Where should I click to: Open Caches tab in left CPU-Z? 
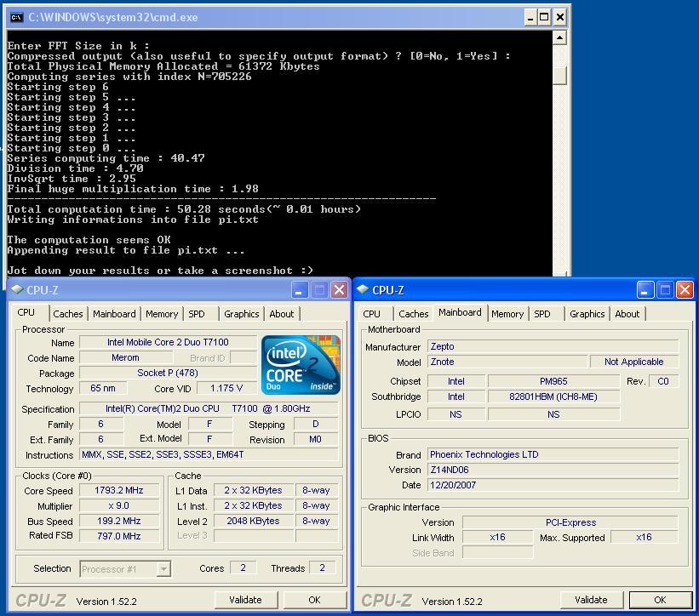pos(68,314)
